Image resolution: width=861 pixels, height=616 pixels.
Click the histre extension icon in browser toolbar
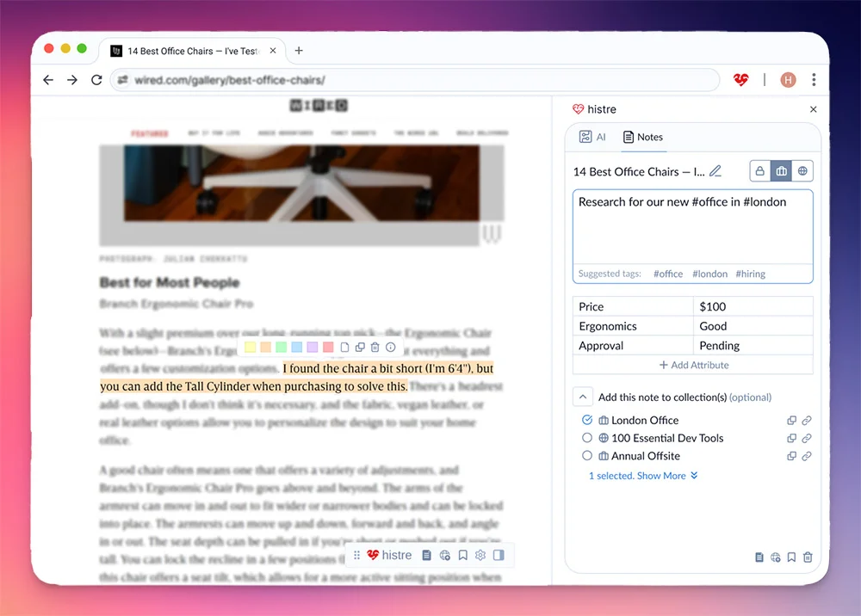pyautogui.click(x=740, y=80)
